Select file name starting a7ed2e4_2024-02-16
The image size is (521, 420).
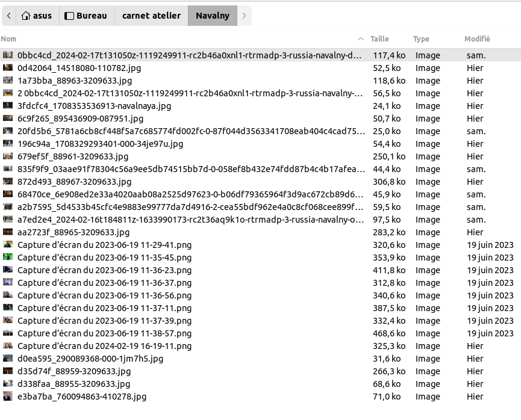point(190,220)
